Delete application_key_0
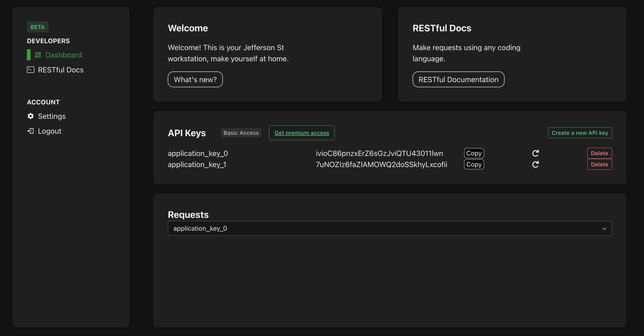This screenshot has height=336, width=644. coord(599,153)
